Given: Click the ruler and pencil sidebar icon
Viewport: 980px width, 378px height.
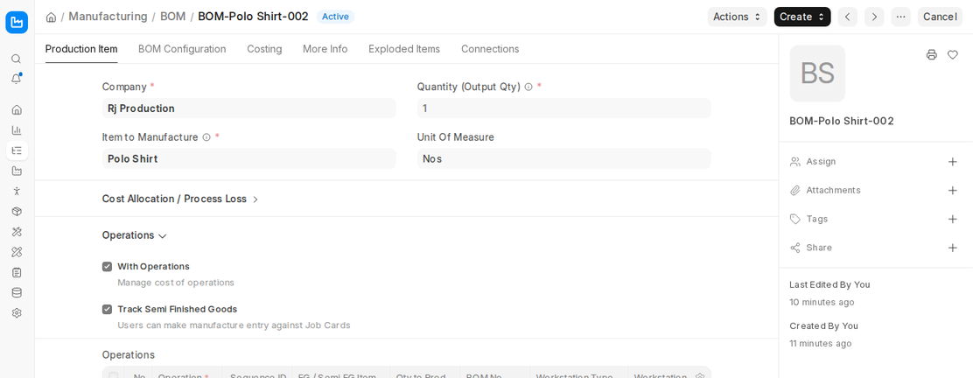Looking at the screenshot, I should 17,252.
